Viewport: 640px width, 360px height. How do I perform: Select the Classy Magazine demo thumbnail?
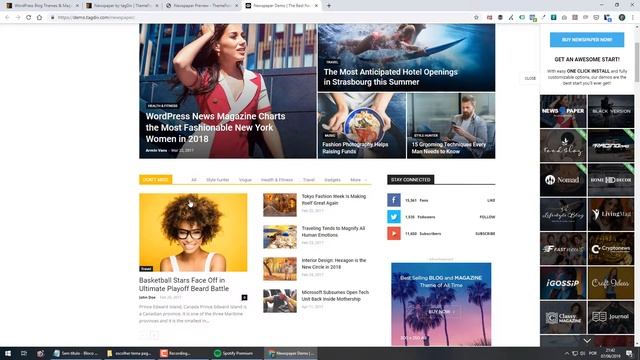[x=563, y=317]
